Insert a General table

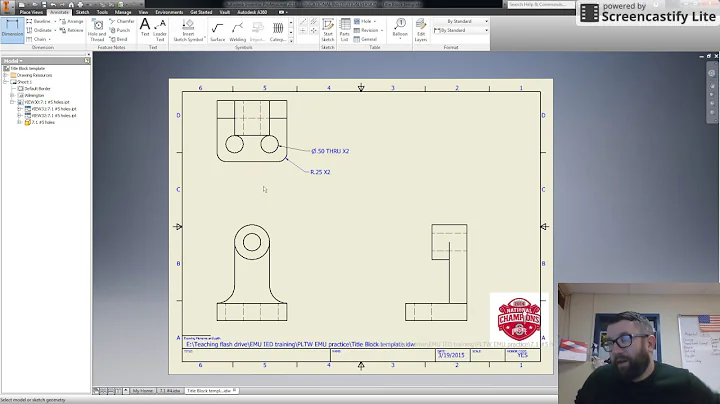tap(365, 39)
